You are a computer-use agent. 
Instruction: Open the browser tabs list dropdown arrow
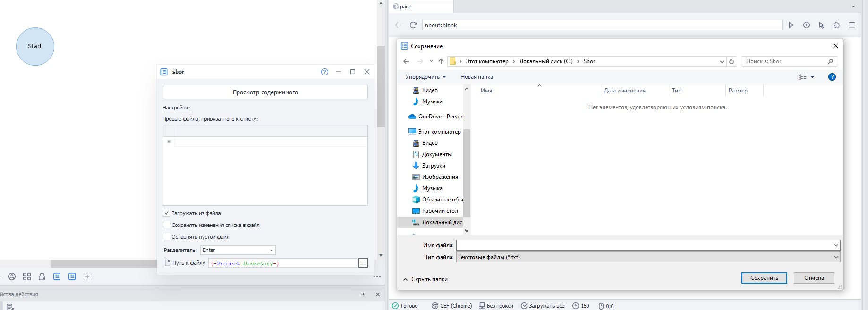[853, 7]
